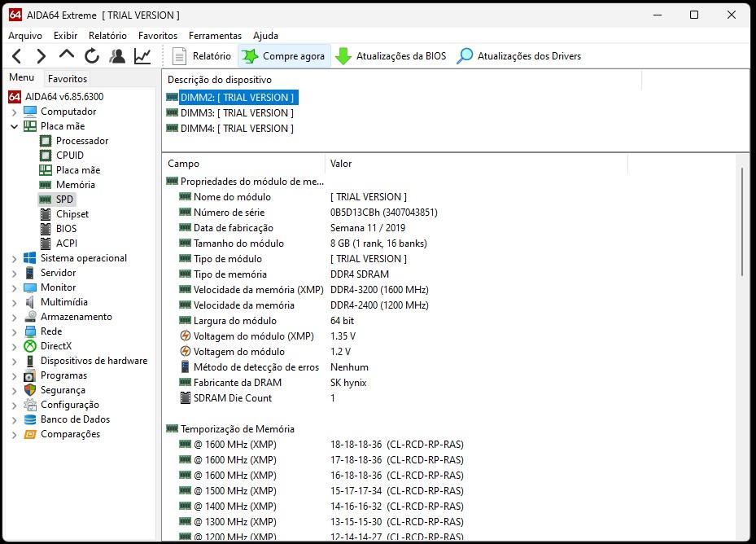Expand the Rede tree node
Image resolution: width=756 pixels, height=544 pixels.
14,331
